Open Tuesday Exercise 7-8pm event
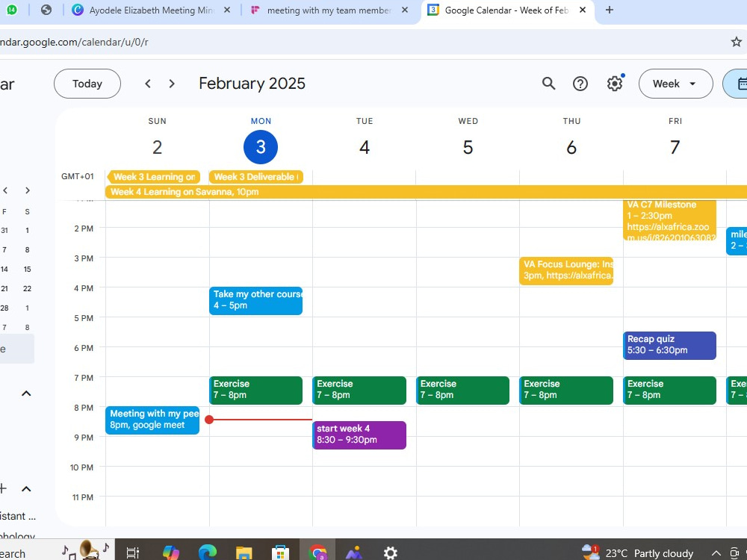The image size is (747, 560). (x=359, y=390)
